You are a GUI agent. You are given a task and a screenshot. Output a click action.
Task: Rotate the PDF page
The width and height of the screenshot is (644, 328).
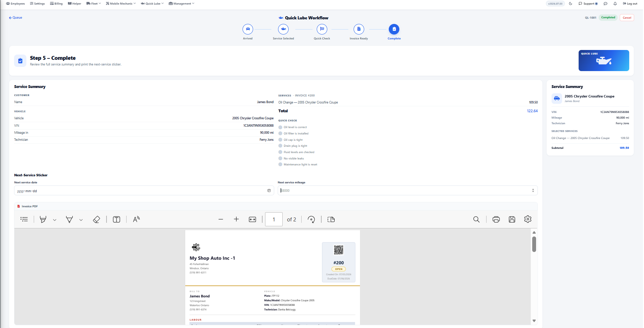click(x=311, y=219)
